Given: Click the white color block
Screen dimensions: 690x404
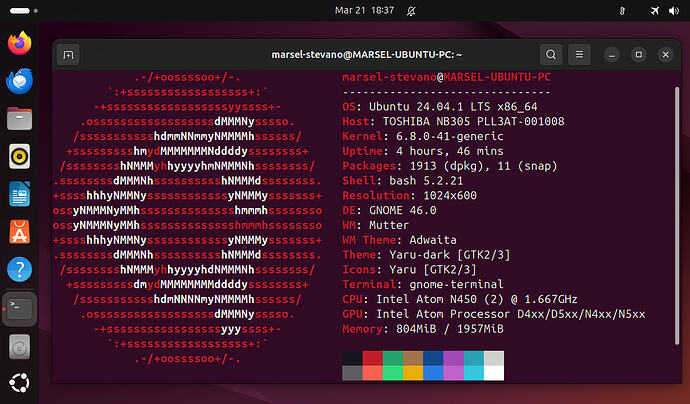Looking at the screenshot, I should pyautogui.click(x=494, y=373).
